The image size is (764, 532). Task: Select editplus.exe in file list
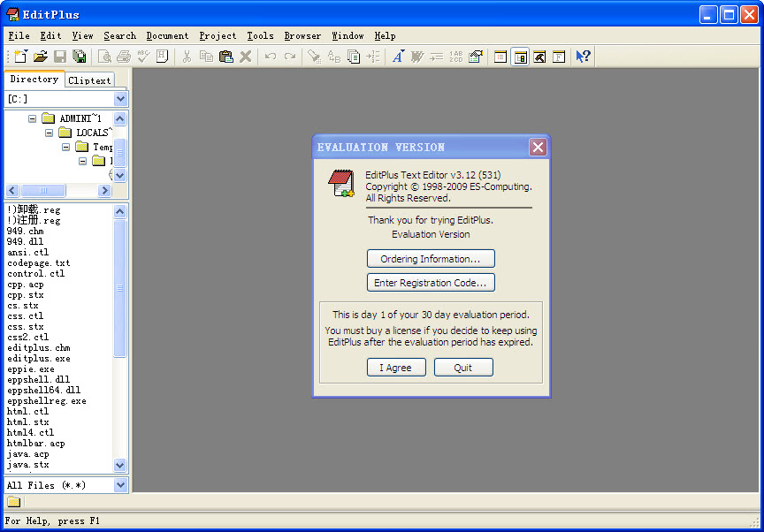pos(39,358)
